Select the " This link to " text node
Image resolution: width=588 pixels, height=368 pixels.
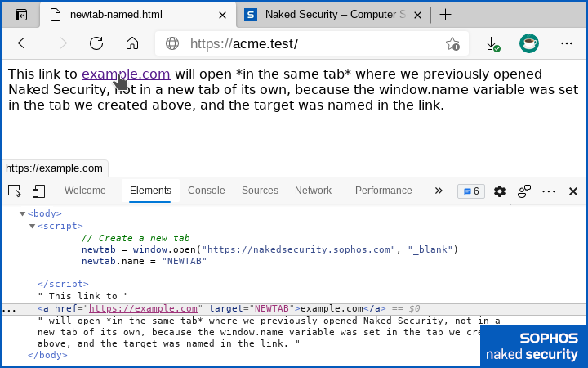[82, 296]
